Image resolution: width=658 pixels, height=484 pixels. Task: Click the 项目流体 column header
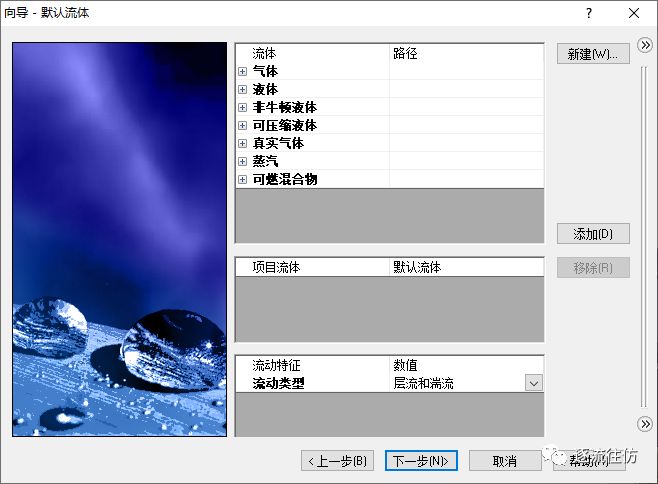click(x=313, y=267)
